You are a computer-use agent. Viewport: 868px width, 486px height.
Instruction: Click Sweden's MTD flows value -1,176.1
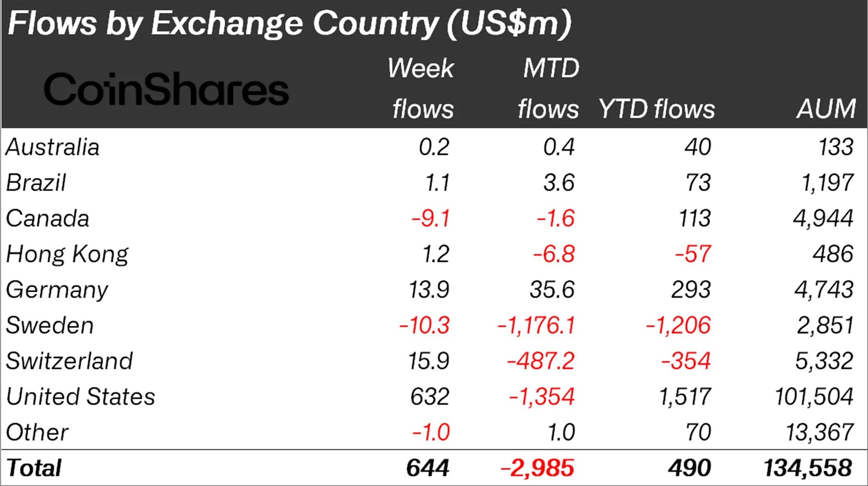pos(536,326)
